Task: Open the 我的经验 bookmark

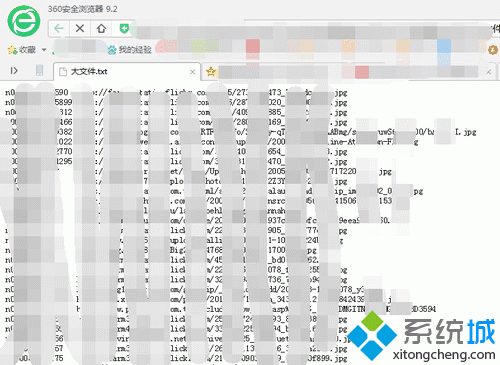Action: pyautogui.click(x=130, y=50)
